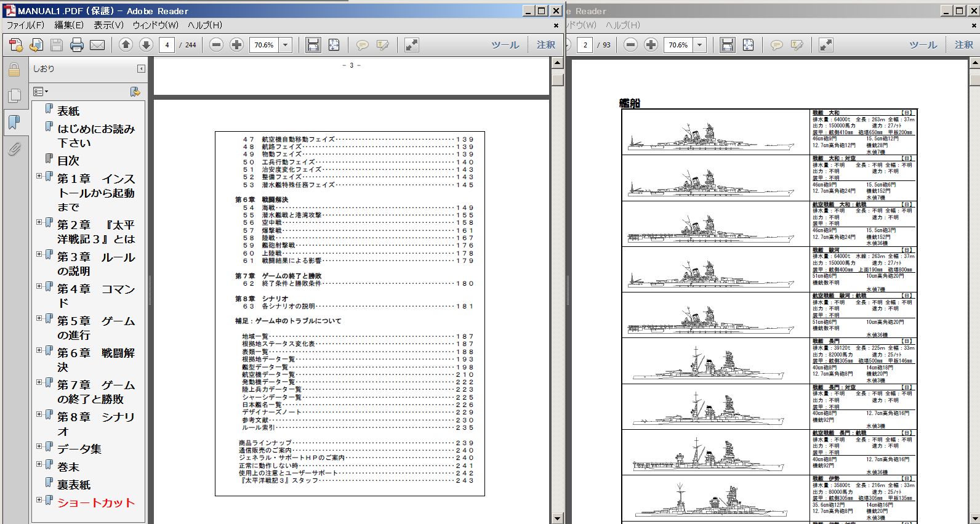Open the 注釈 pane in MANUAL1 window
The image size is (980, 524).
click(546, 45)
